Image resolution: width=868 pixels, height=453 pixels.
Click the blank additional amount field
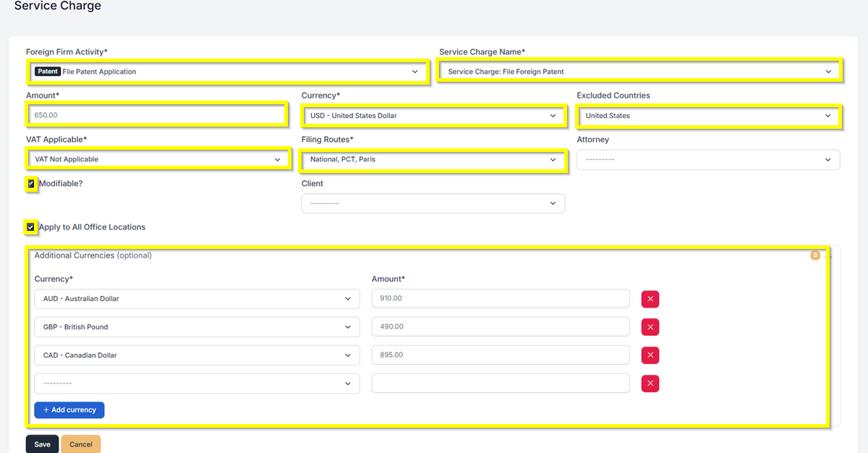(x=501, y=384)
